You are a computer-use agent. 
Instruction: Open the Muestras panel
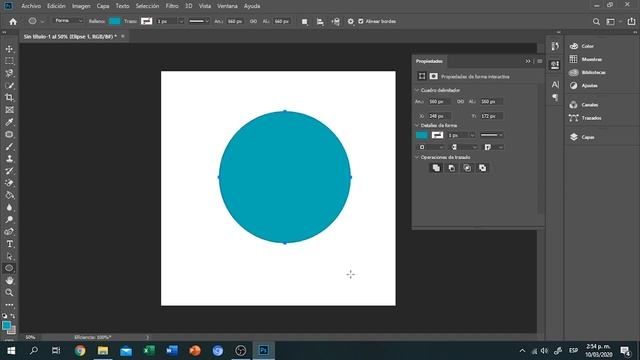point(586,59)
